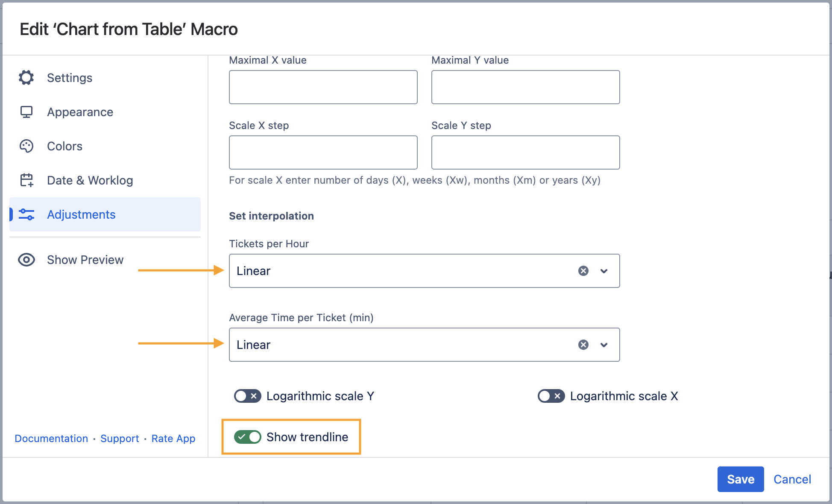Viewport: 832px width, 504px height.
Task: Expand the Tickets per Hour dropdown arrow
Action: 604,271
